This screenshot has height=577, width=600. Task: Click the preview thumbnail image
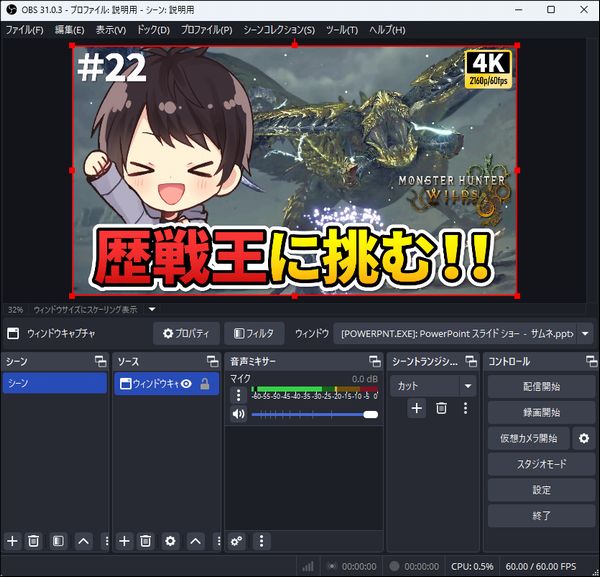click(x=295, y=170)
